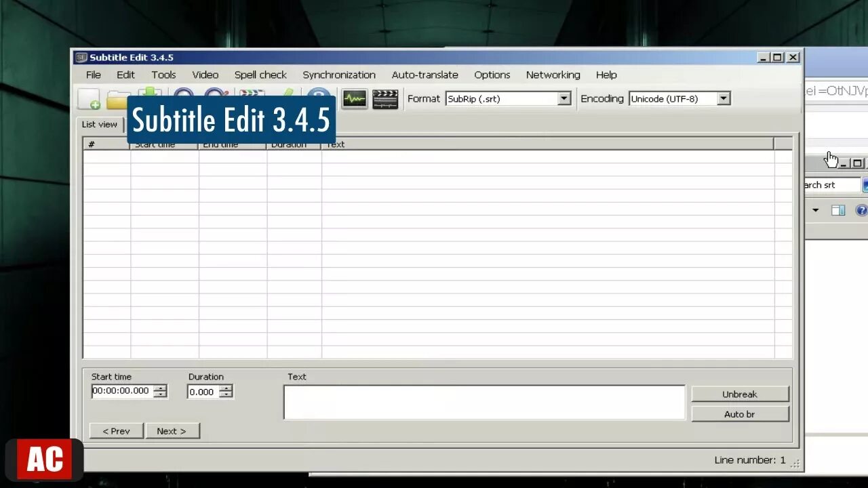Increase Duration with up spinner arrow
The width and height of the screenshot is (868, 488).
226,388
